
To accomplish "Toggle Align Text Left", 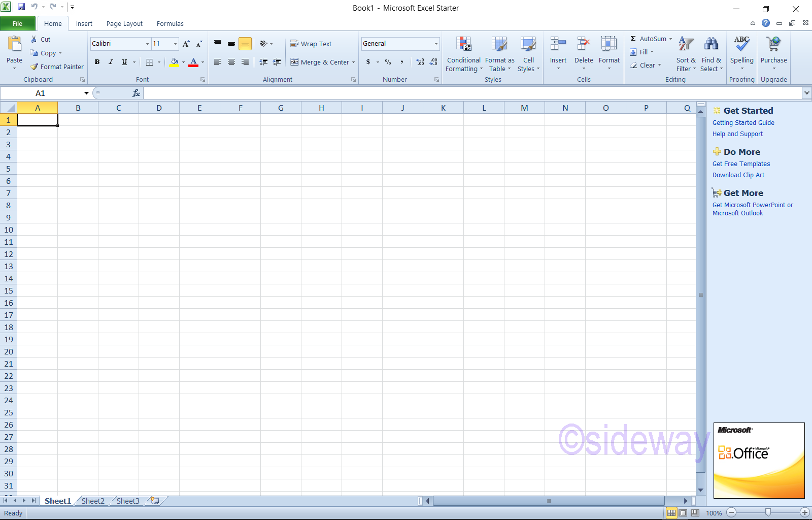I will [x=218, y=62].
